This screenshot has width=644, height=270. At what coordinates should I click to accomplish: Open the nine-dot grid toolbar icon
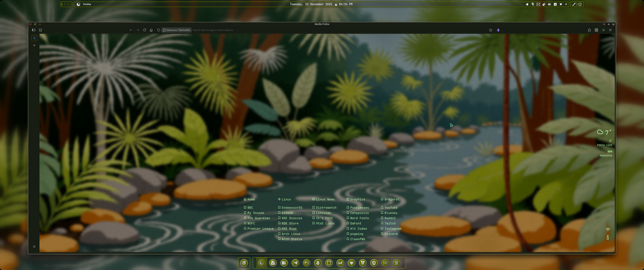tap(596, 30)
